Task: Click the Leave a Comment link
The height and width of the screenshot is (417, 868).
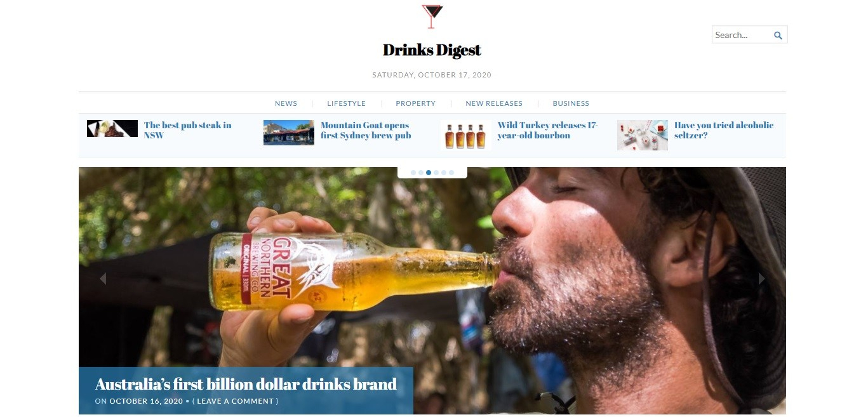Action: 235,401
